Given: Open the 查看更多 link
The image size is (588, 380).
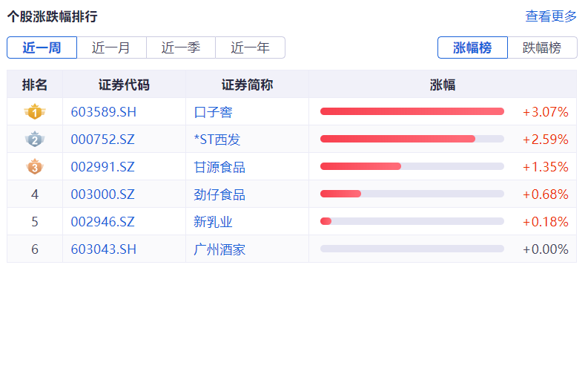Looking at the screenshot, I should (550, 16).
